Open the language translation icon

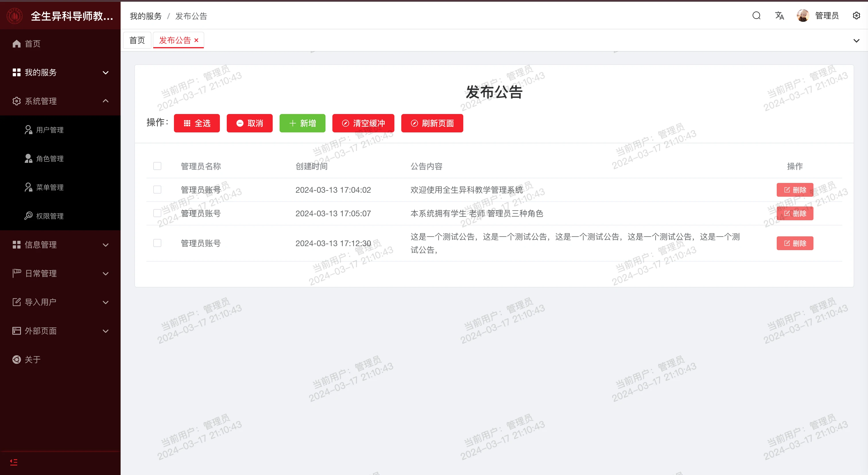pyautogui.click(x=779, y=16)
